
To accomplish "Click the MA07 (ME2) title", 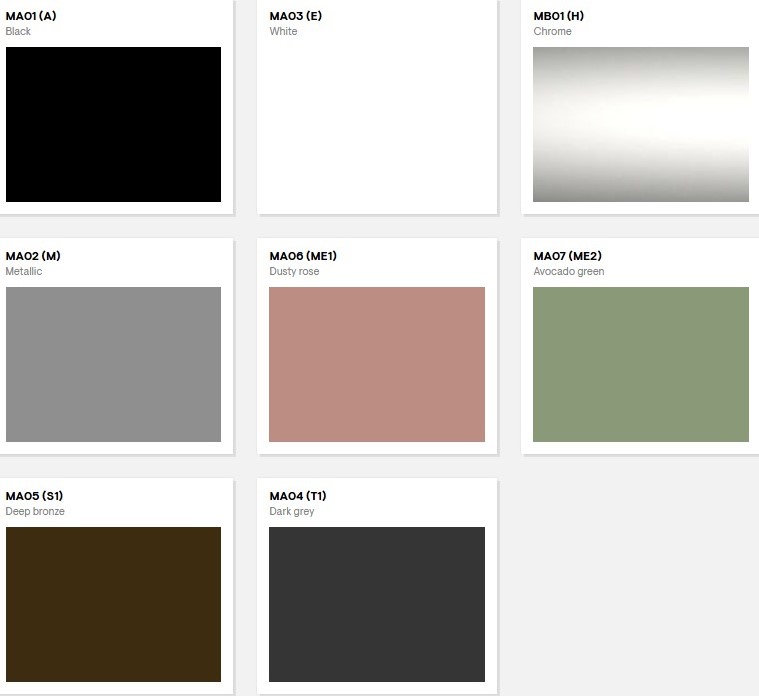I will click(567, 256).
